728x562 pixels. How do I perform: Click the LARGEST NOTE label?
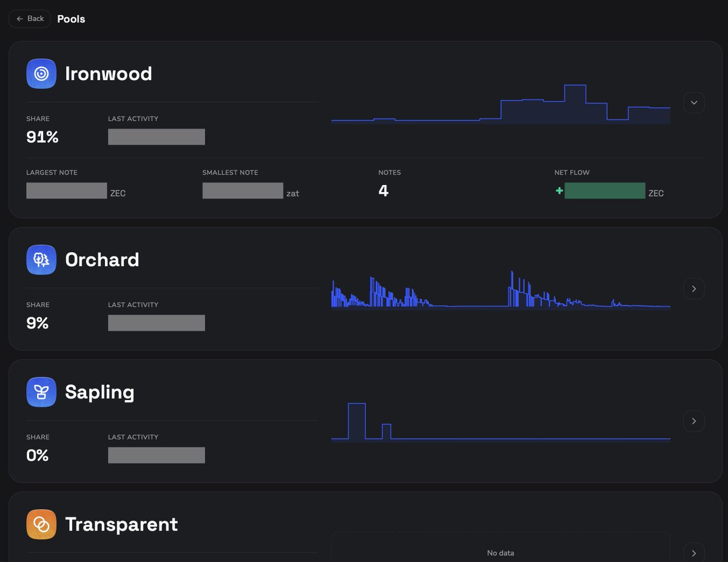52,173
